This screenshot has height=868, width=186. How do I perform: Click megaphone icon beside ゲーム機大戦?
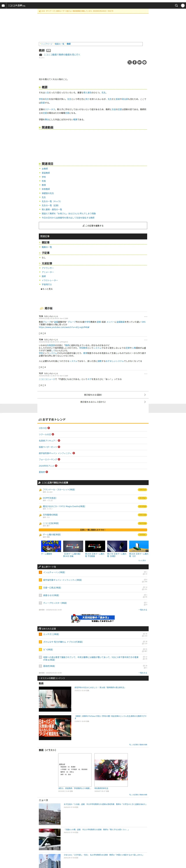click(41, 535)
